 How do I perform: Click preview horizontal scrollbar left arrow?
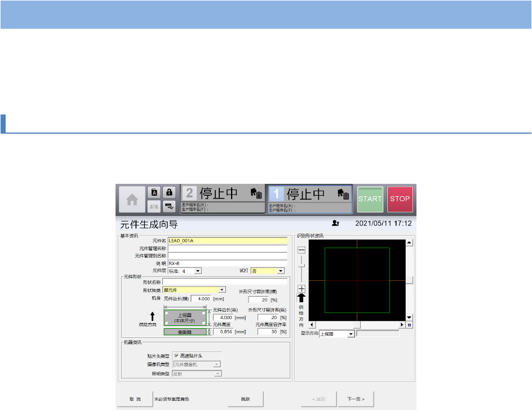coord(312,324)
